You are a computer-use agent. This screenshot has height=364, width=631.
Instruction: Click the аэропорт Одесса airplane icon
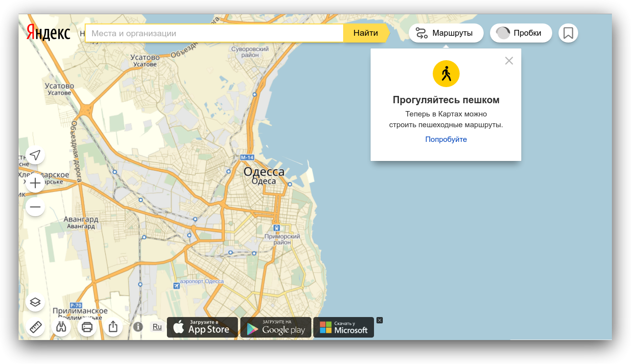click(176, 286)
